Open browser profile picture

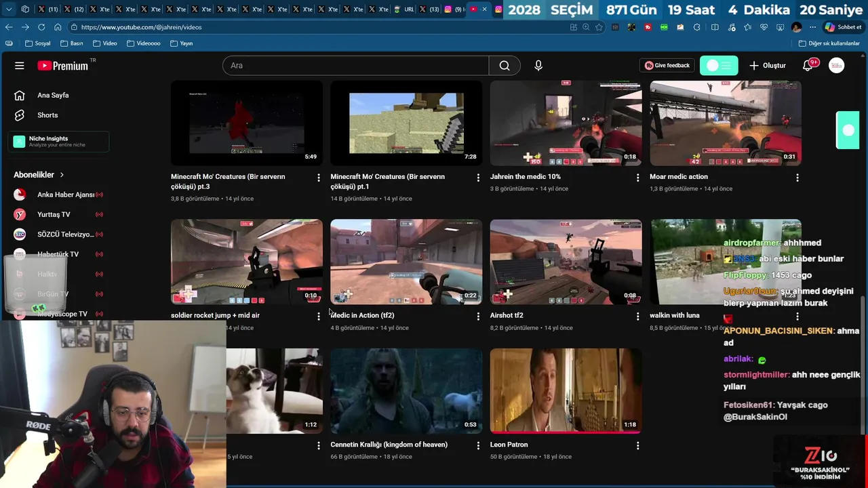point(796,27)
